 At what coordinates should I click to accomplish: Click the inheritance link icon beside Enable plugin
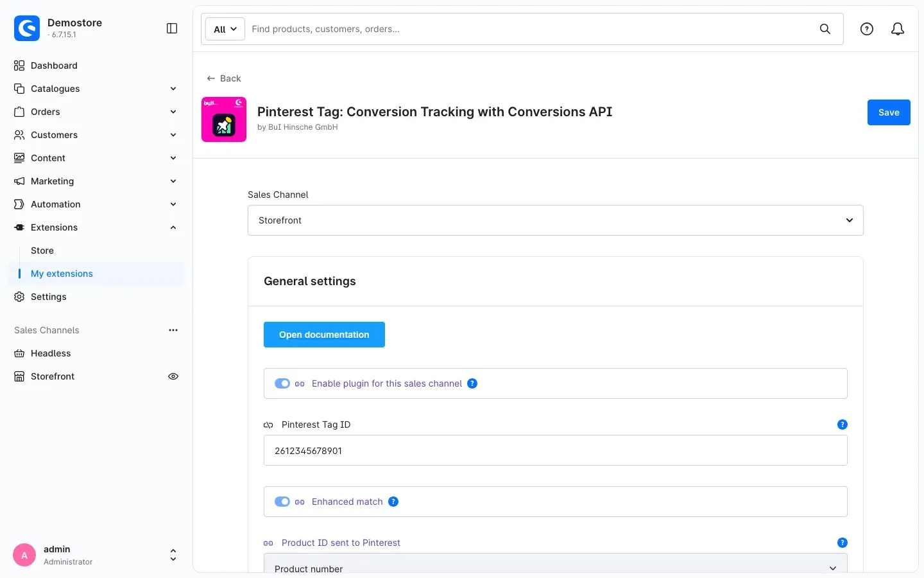[300, 383]
